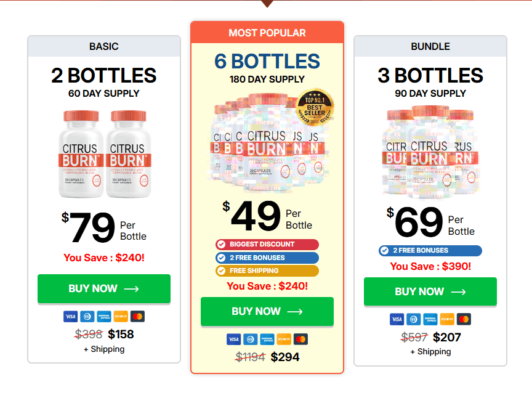Image resolution: width=532 pixels, height=395 pixels.
Task: Click the Free Shipping checkmark badge
Action: (267, 271)
